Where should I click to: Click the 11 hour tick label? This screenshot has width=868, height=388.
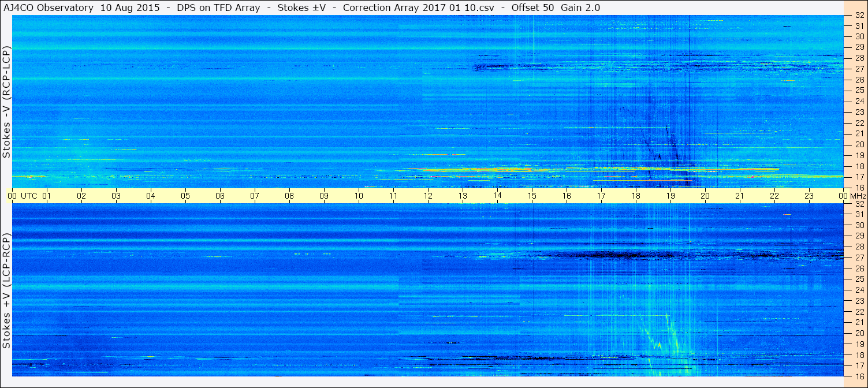pos(393,196)
